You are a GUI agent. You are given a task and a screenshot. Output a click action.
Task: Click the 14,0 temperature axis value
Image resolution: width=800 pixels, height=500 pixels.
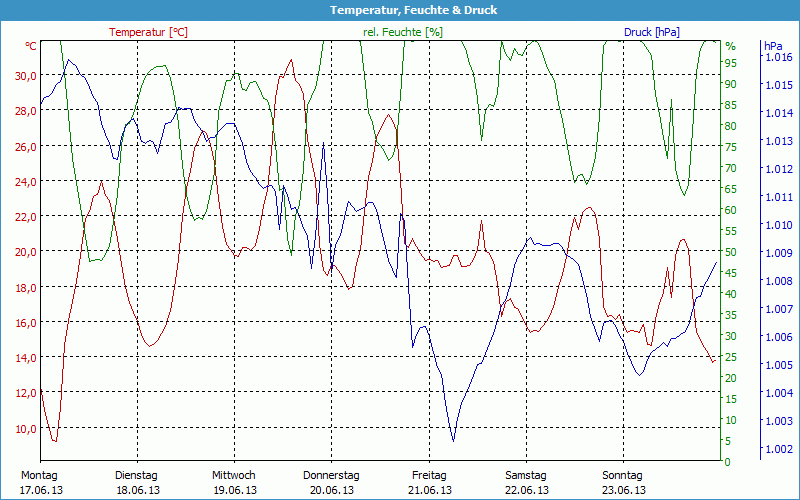coord(26,358)
